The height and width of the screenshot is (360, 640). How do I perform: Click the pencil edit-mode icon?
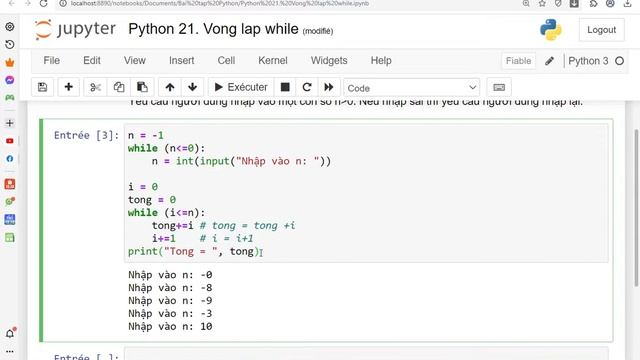(549, 61)
